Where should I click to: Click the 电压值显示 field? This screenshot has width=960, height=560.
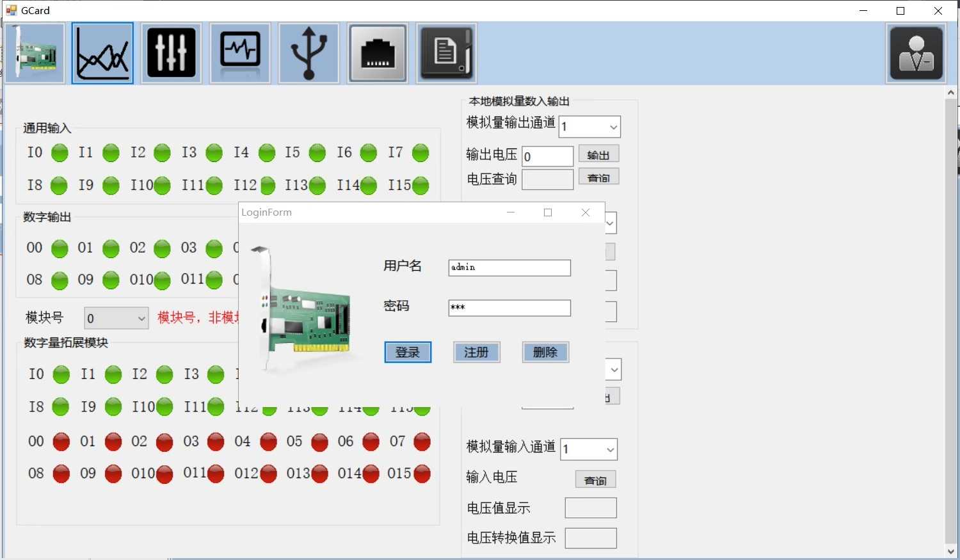tap(591, 508)
